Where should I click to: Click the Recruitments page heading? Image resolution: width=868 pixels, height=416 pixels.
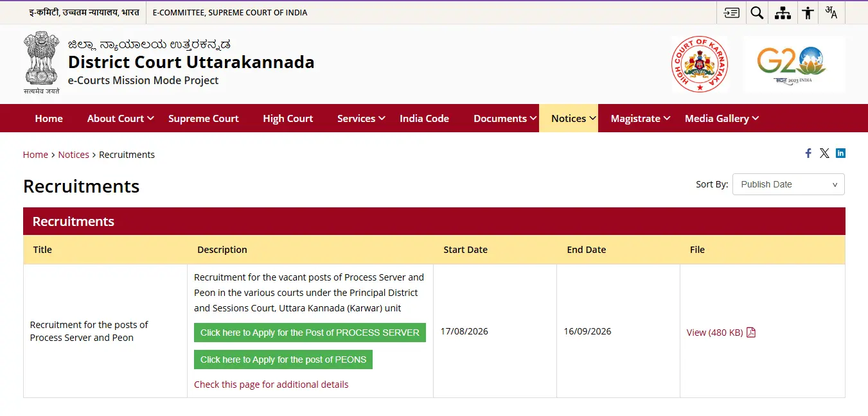pyautogui.click(x=82, y=186)
